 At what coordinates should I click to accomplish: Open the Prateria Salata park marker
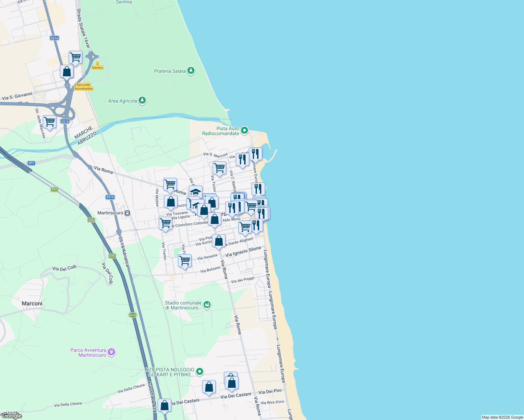tap(190, 70)
